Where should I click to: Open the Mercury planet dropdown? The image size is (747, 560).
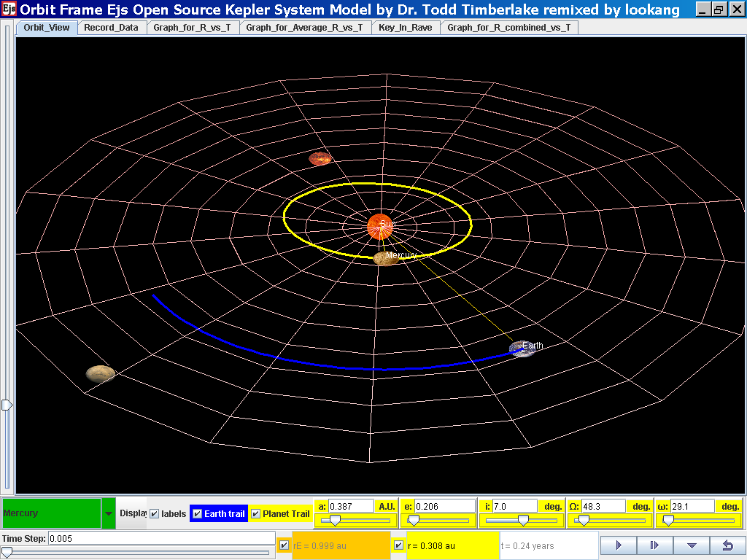109,513
